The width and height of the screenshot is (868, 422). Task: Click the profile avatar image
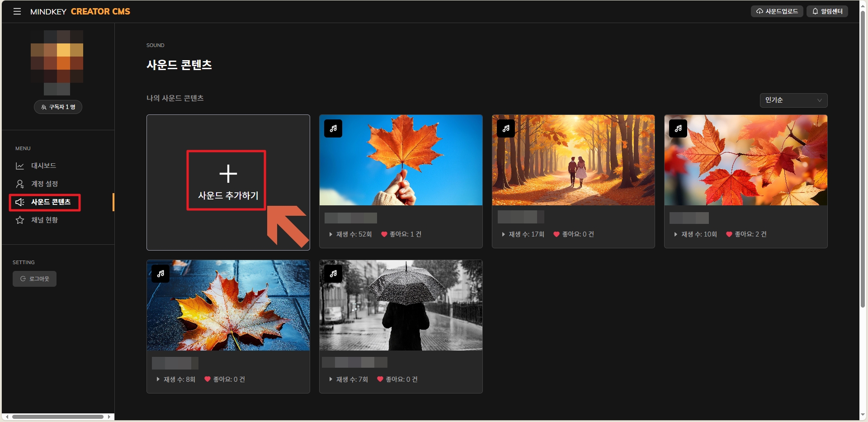tap(57, 62)
